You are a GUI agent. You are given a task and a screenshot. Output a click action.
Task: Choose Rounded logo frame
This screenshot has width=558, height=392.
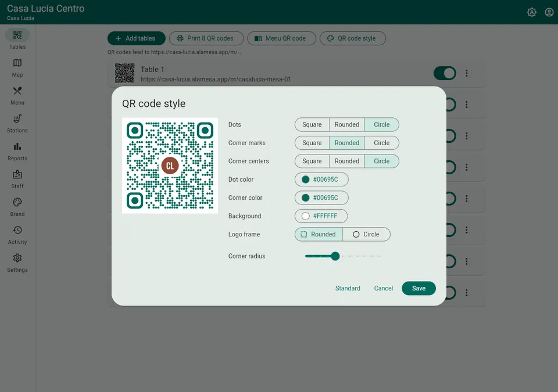coord(319,235)
